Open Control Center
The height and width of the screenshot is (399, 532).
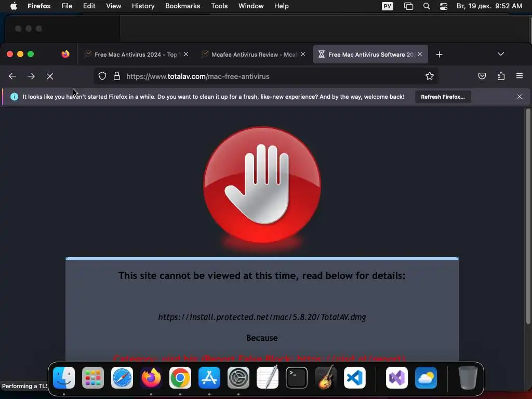click(444, 6)
